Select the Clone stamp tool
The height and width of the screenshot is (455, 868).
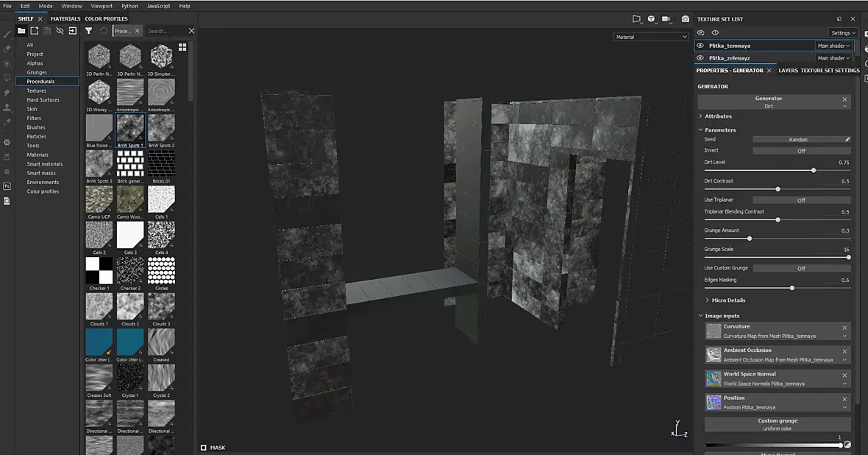click(x=7, y=107)
